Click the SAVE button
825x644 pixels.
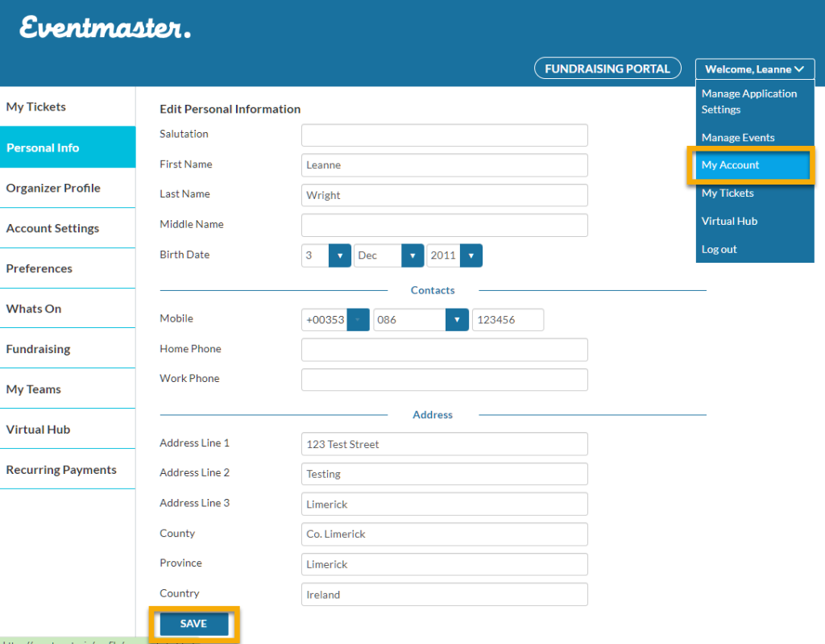(x=194, y=624)
